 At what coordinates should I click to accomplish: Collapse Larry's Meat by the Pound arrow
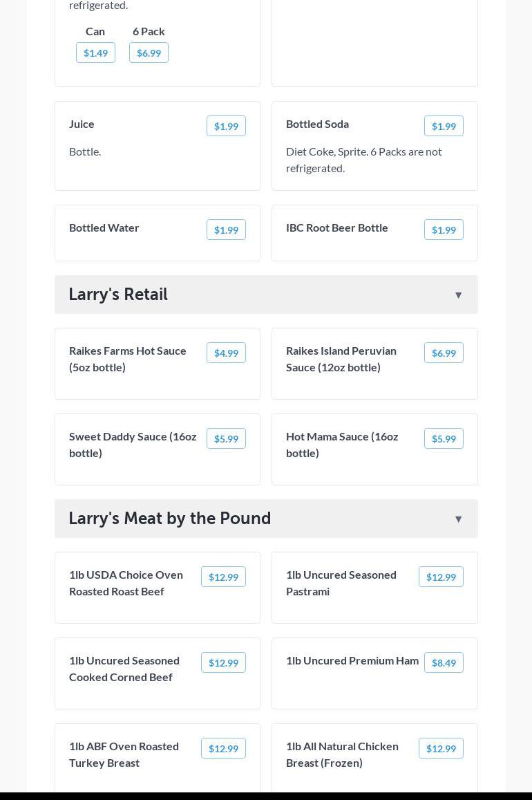point(458,519)
